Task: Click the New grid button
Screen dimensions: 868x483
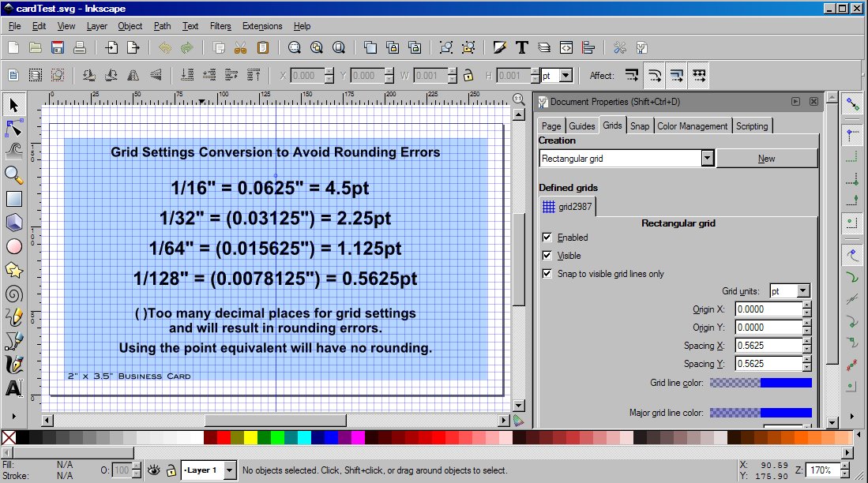Action: 766,159
